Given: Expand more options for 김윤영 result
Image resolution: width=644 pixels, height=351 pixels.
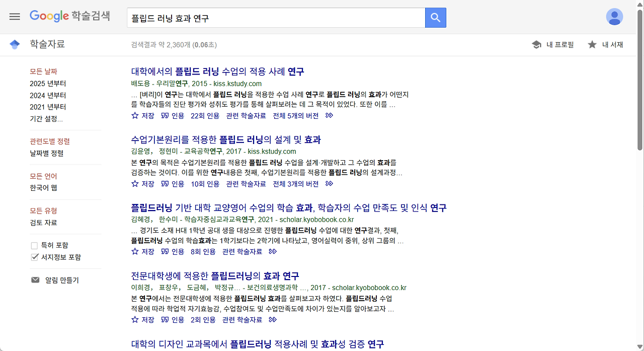Looking at the screenshot, I should 329,184.
